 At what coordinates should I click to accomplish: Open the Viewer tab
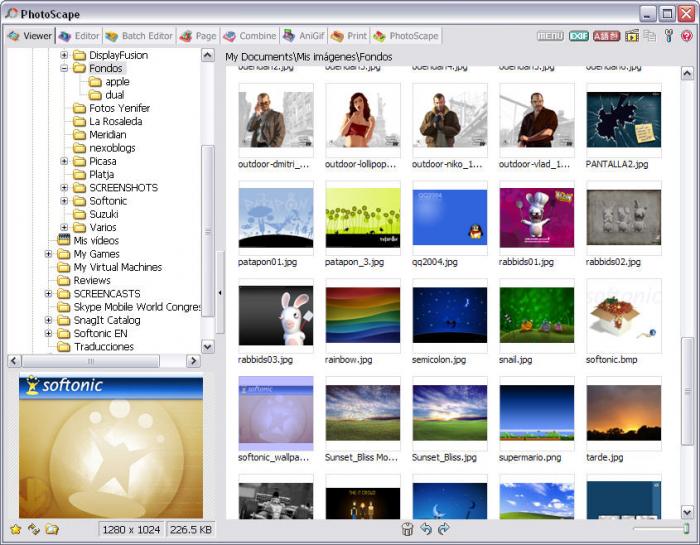click(30, 36)
